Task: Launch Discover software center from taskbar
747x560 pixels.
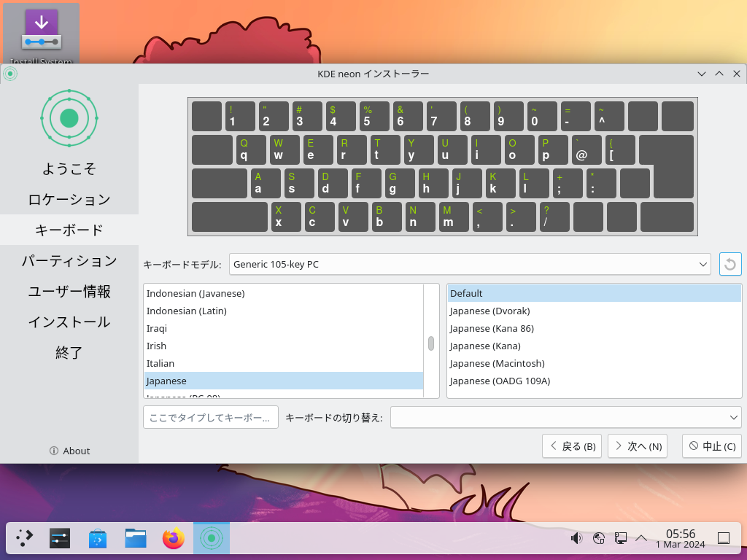Action: (98, 538)
